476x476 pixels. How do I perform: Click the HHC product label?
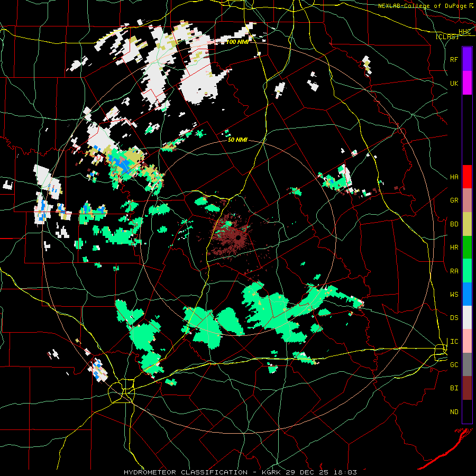[464, 32]
